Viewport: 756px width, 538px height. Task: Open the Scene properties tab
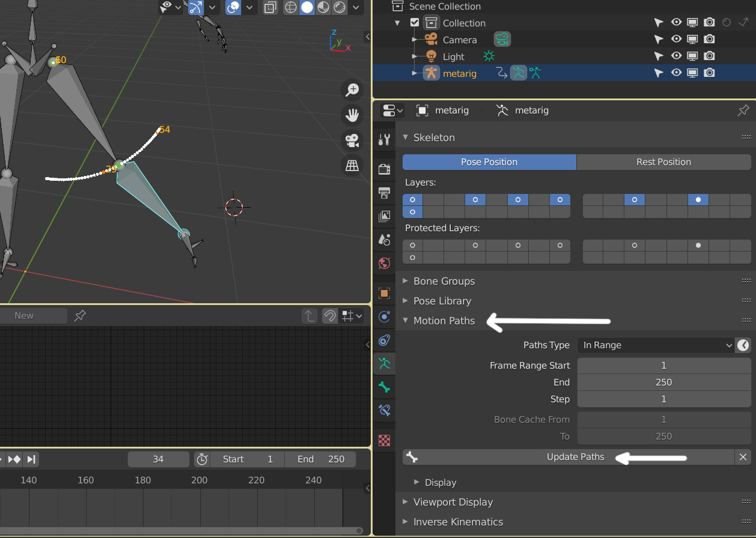coord(385,240)
